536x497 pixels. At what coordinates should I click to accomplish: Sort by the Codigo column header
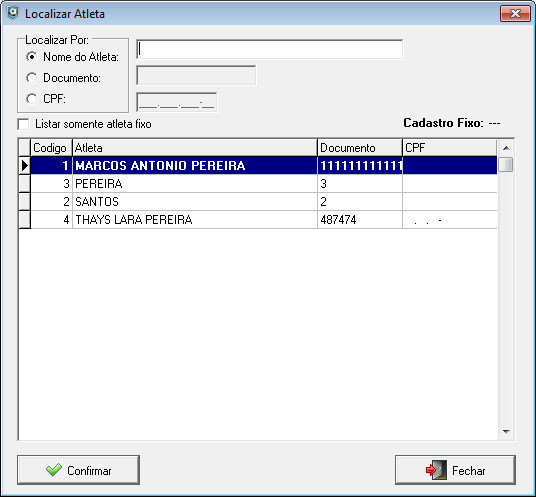51,148
